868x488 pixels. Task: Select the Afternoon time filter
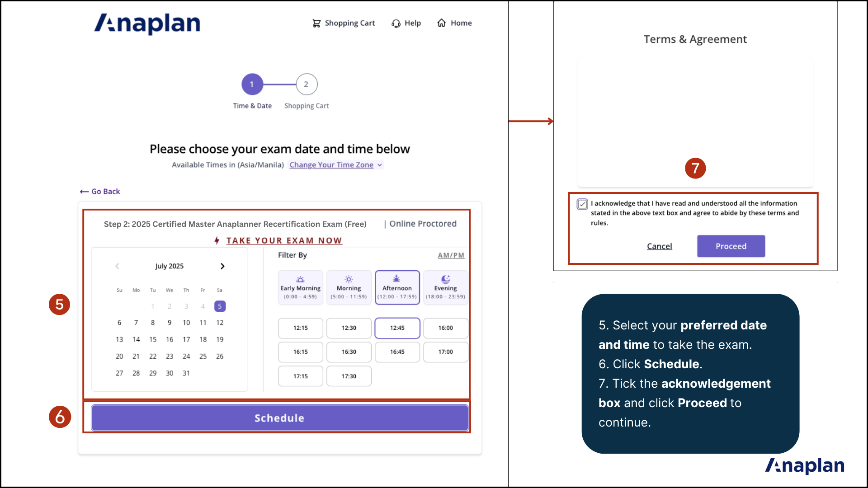click(397, 287)
